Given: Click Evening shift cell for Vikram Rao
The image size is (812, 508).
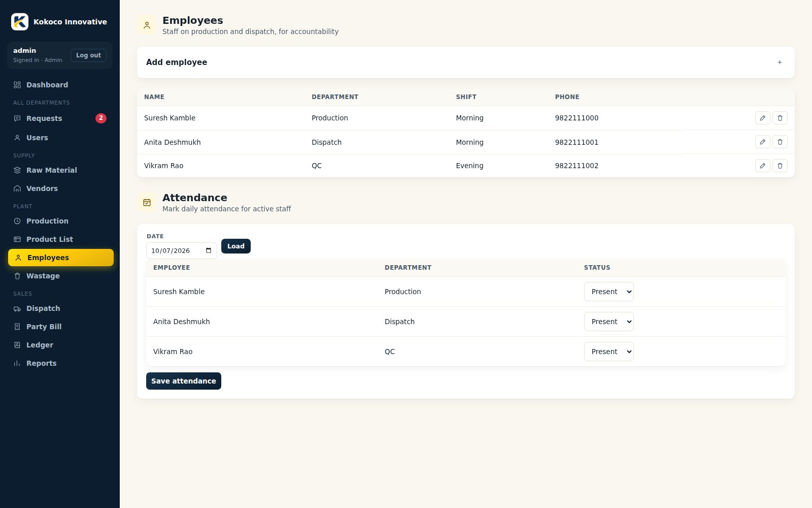Looking at the screenshot, I should [x=469, y=166].
